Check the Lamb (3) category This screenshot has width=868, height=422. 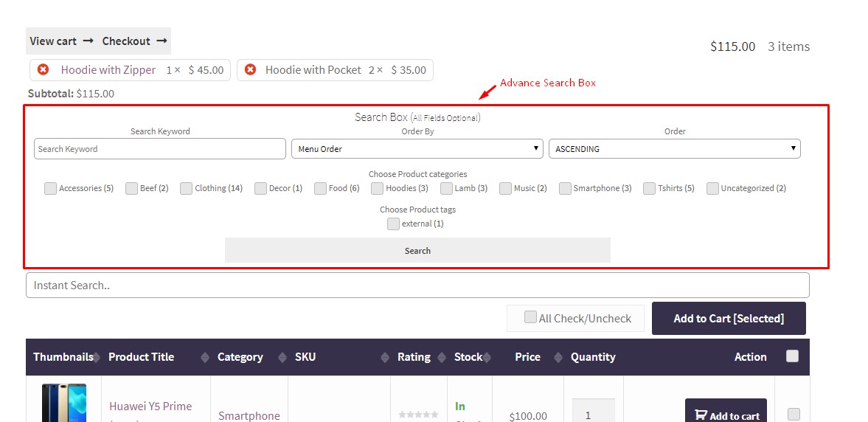tap(446, 188)
